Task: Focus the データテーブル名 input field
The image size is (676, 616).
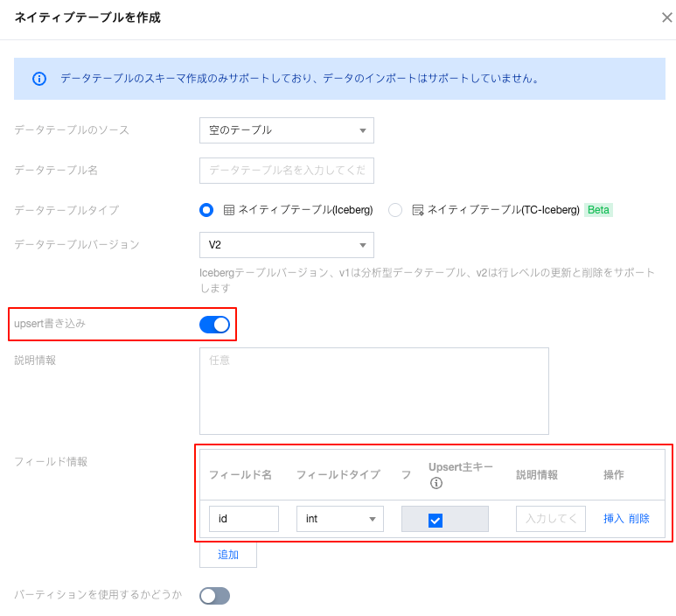Action: click(287, 171)
